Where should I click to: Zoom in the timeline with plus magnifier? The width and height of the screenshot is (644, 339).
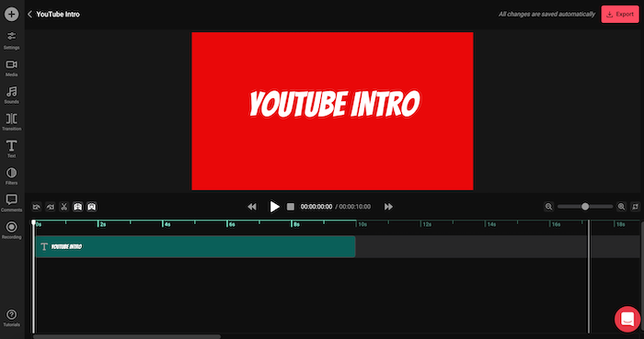[621, 207]
